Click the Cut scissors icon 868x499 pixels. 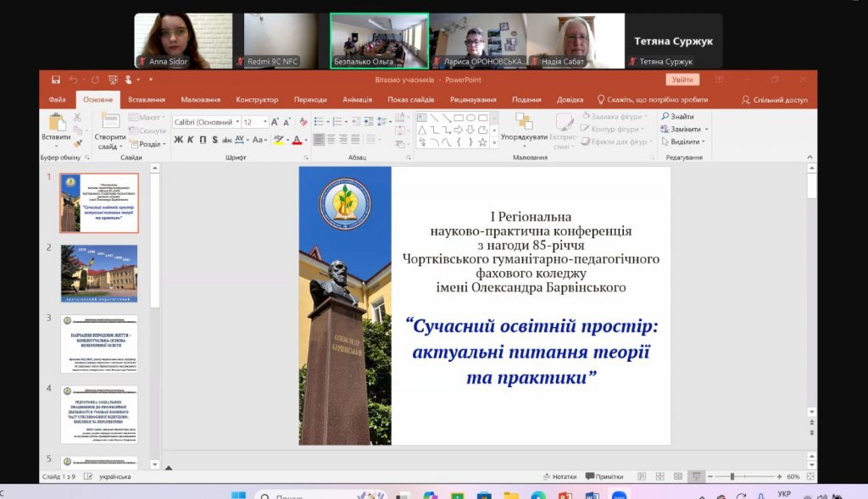77,118
